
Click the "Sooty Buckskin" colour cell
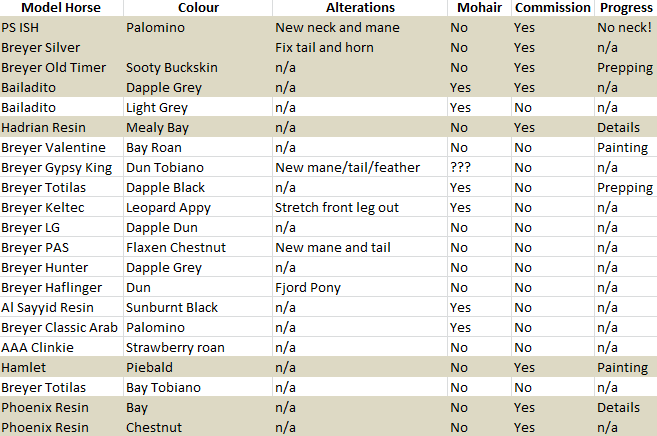(x=171, y=68)
